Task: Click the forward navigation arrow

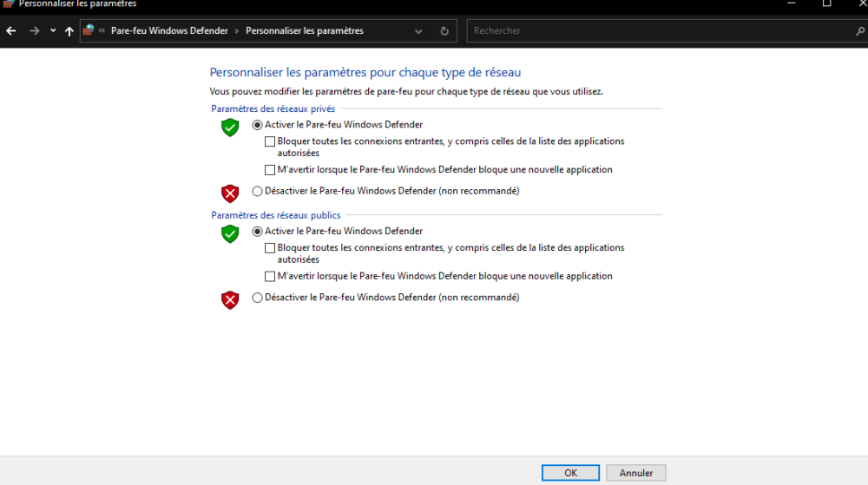Action: (35, 31)
